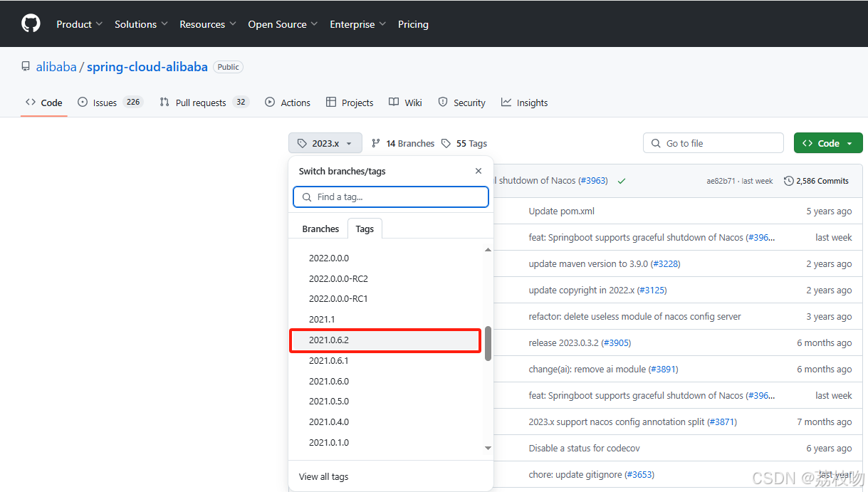Image resolution: width=868 pixels, height=492 pixels.
Task: Expand the Resources menu
Action: pos(208,24)
